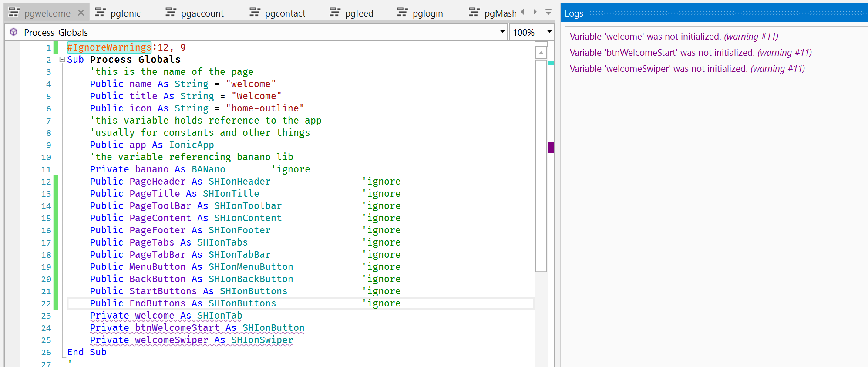Click the 'Private banano As BANano' line
868x367 pixels.
[158, 169]
